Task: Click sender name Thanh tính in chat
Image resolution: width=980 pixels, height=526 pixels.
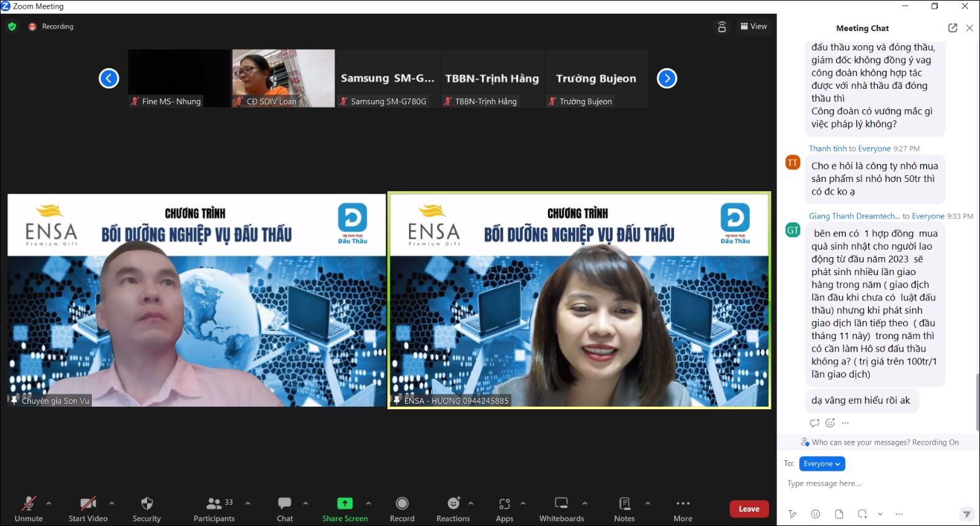Action: click(x=827, y=148)
